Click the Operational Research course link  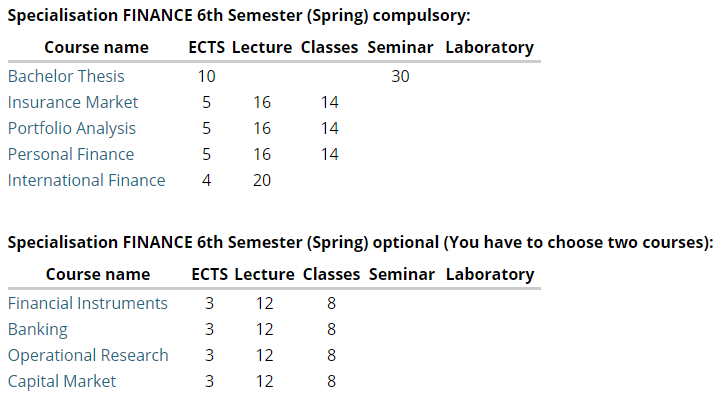click(x=88, y=355)
